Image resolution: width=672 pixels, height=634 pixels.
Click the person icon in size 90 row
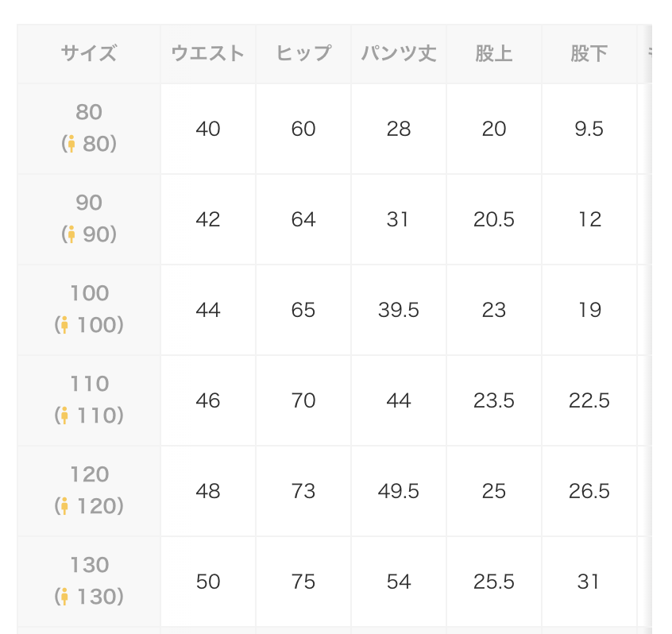[71, 234]
